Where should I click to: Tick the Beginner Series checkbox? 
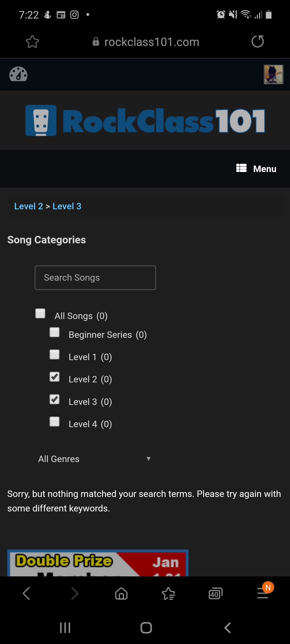[x=55, y=332]
